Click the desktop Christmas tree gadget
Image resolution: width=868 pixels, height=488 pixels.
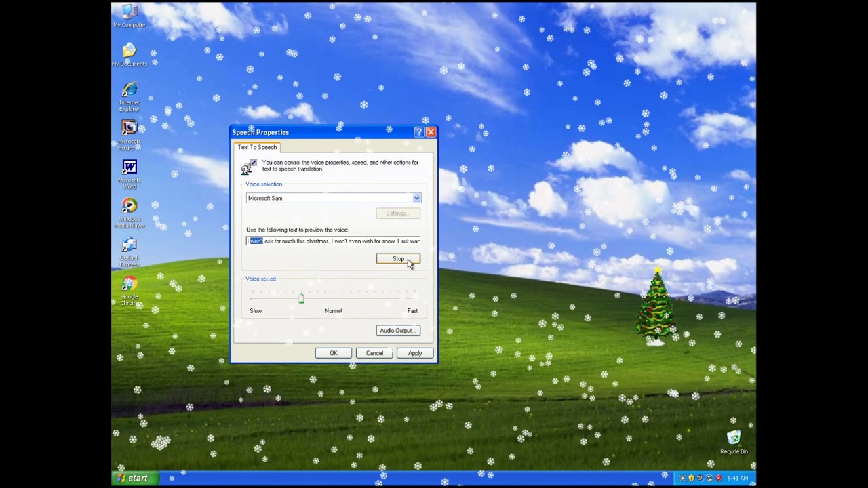coord(655,307)
